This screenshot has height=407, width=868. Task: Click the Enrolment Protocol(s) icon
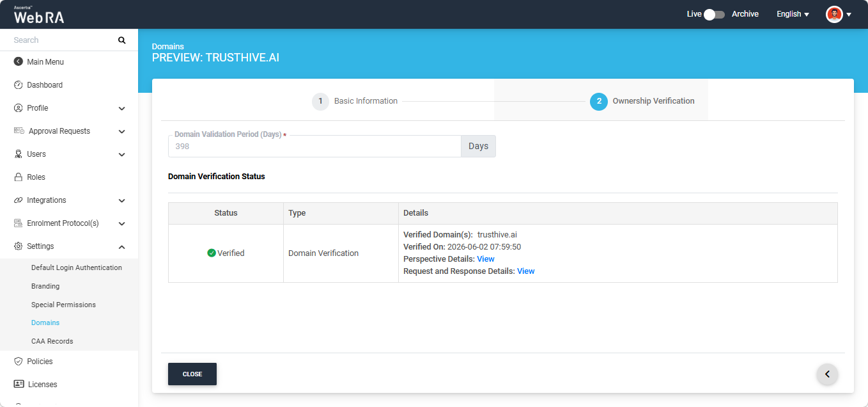tap(18, 223)
